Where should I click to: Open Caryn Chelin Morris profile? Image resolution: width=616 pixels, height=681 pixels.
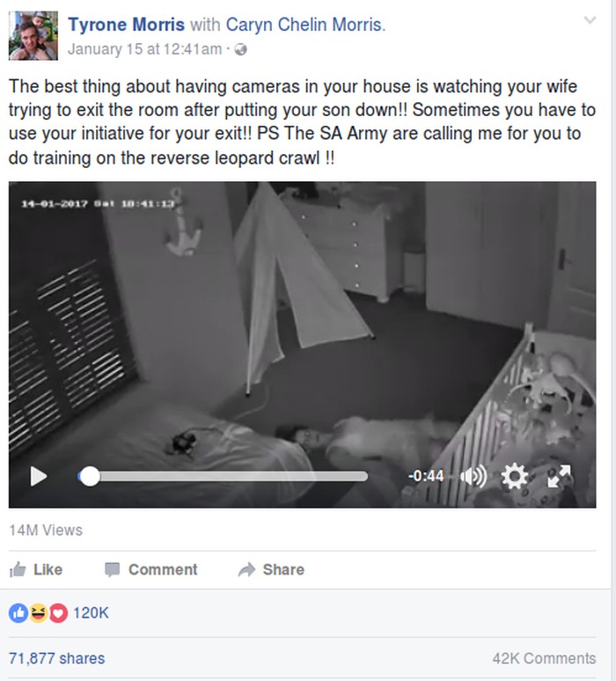[x=305, y=25]
